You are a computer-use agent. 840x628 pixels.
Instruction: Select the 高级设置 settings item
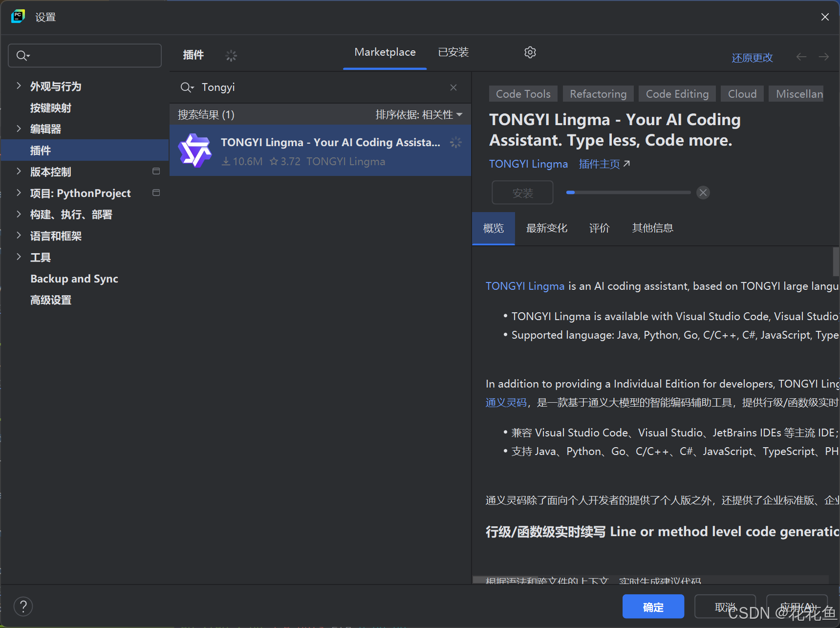click(x=51, y=300)
